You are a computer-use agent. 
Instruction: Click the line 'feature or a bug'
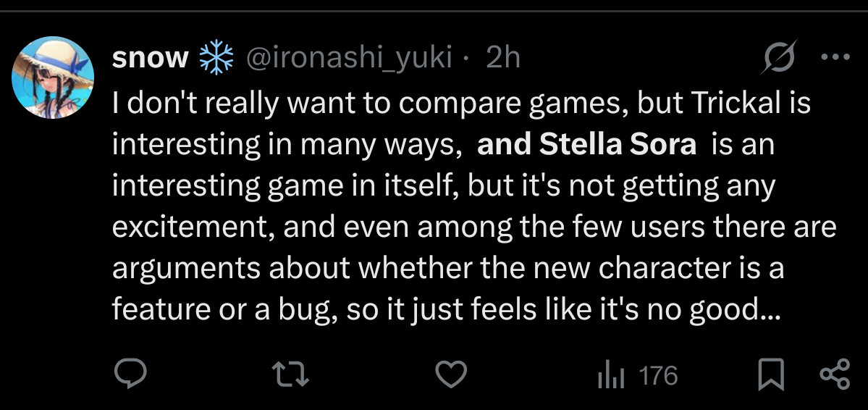224,309
